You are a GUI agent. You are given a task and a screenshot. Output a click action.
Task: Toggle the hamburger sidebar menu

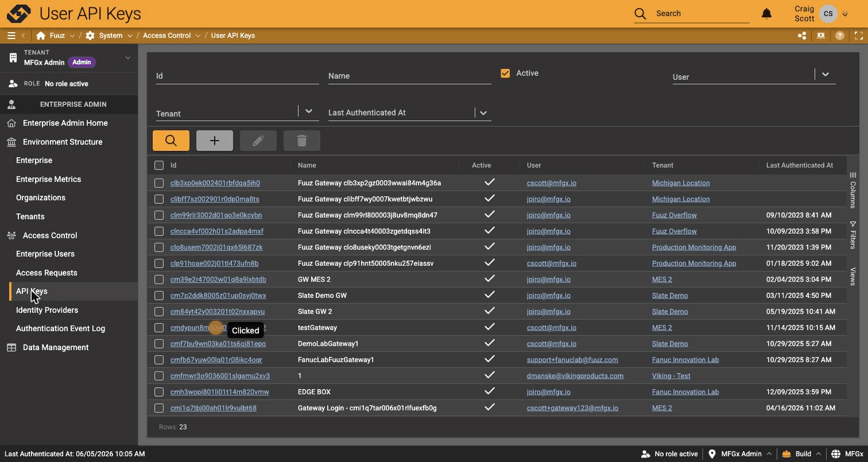(11, 36)
